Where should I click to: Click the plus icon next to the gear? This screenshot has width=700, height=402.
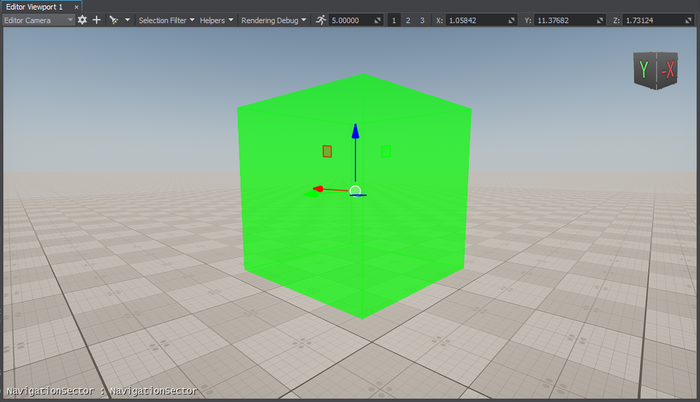[x=97, y=20]
